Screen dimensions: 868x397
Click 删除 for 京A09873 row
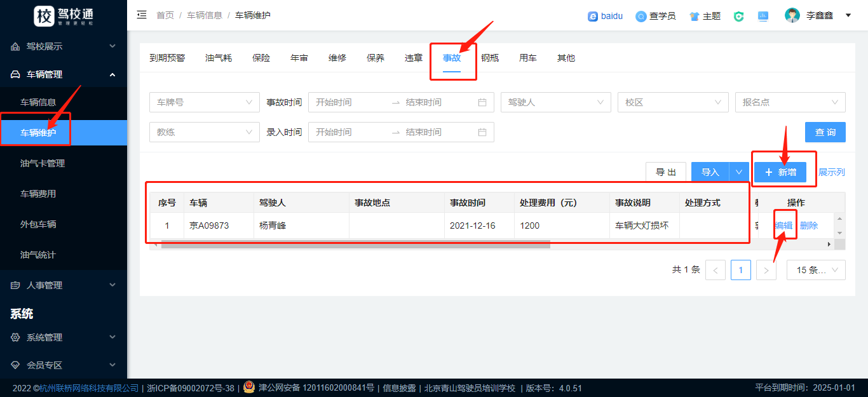coord(809,225)
